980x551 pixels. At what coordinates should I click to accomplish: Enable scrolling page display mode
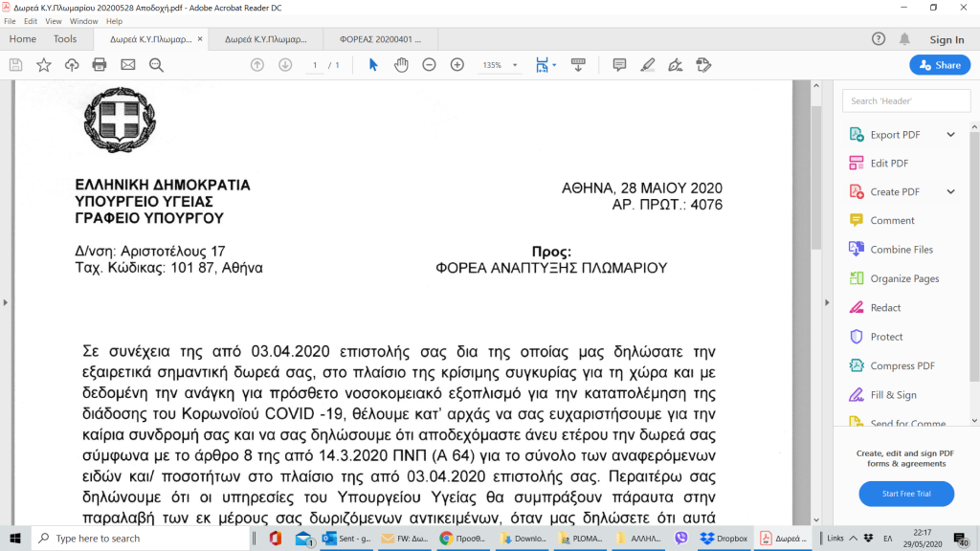point(578,65)
